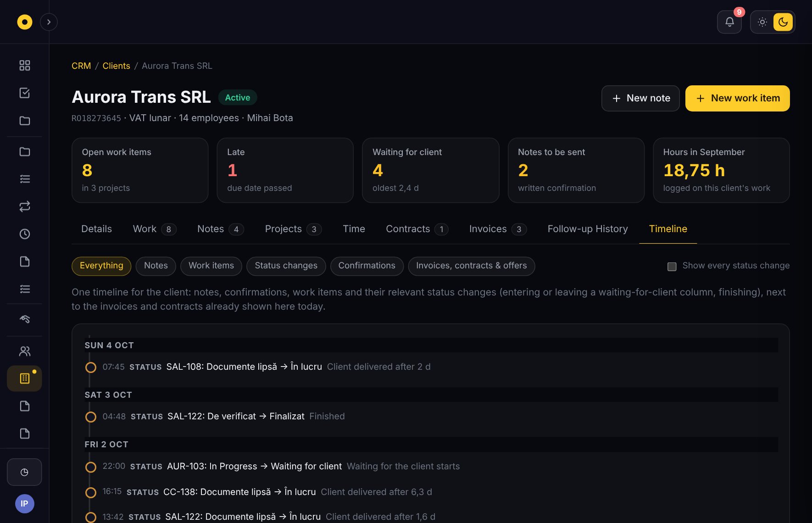Open notifications bell with 9 badge
The height and width of the screenshot is (523, 812).
pyautogui.click(x=729, y=22)
